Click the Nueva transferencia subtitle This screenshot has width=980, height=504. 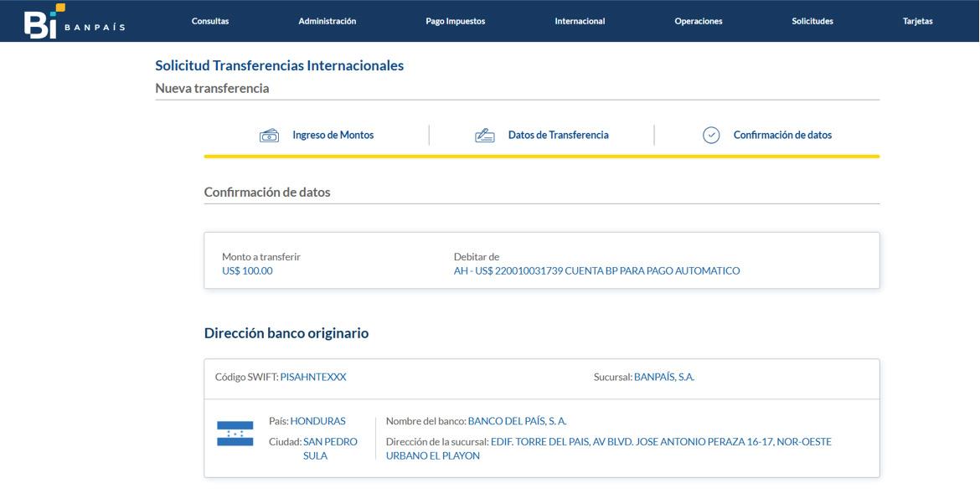pyautogui.click(x=212, y=88)
